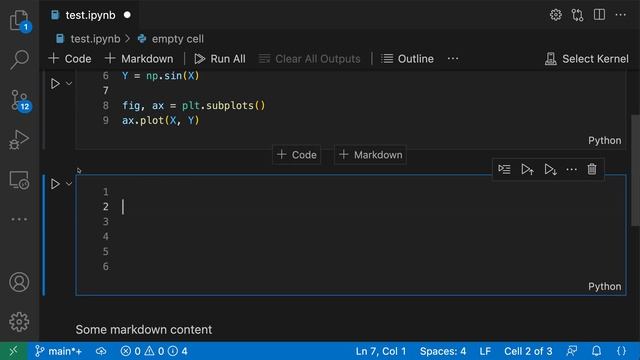
Task: Click Spaces: 4 indentation setting
Action: coord(443,351)
